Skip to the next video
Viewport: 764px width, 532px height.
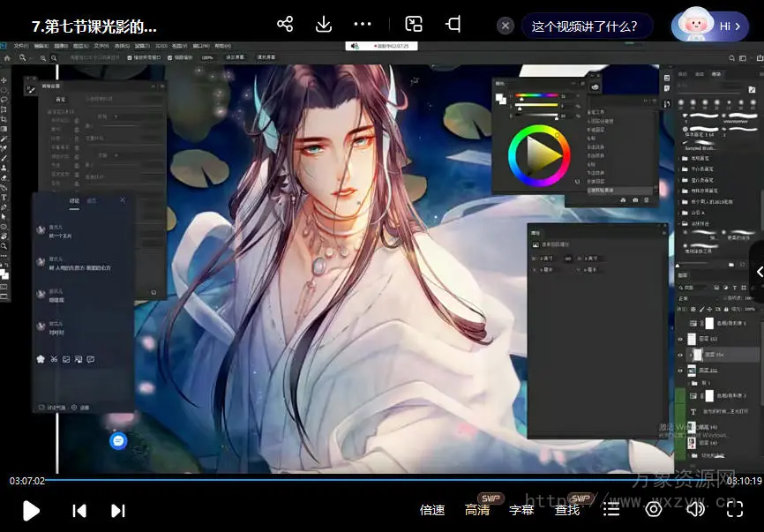tap(118, 510)
